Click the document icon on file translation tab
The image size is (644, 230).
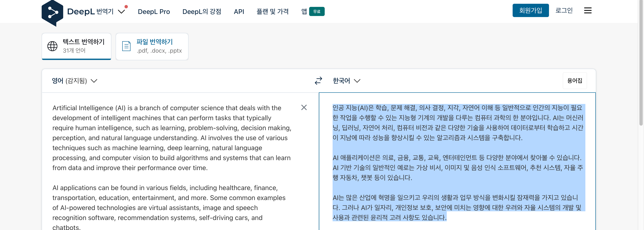point(126,46)
